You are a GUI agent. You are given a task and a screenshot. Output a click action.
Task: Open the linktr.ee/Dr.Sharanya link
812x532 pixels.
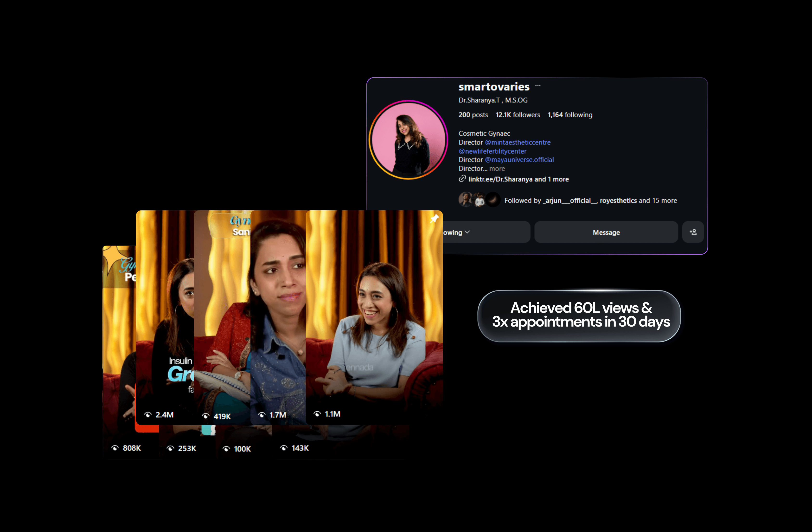click(500, 179)
